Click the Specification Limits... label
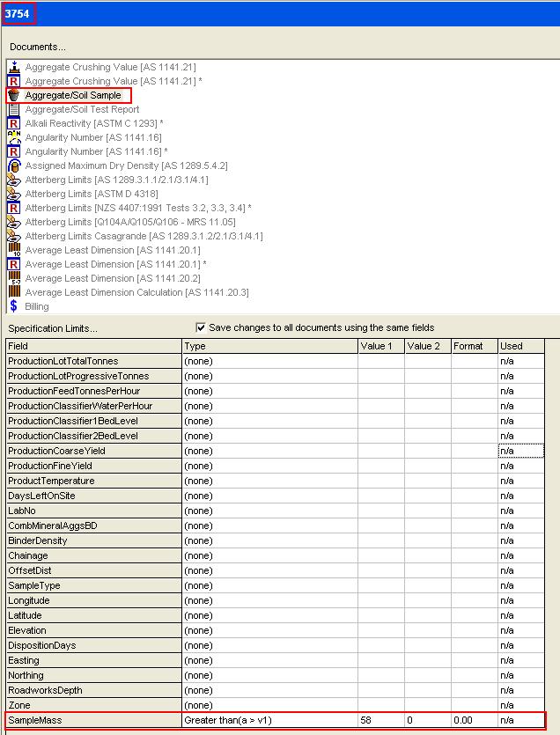Screen dimensions: 560x735 [54, 328]
